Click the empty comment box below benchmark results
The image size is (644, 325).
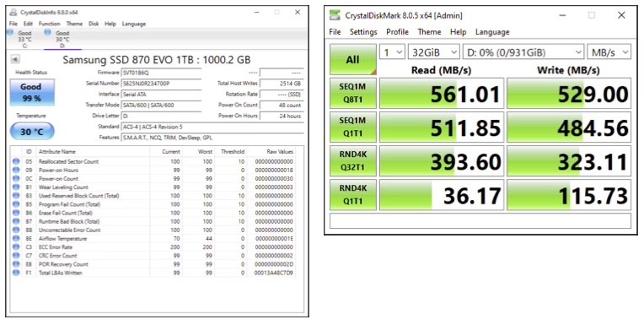click(x=480, y=220)
